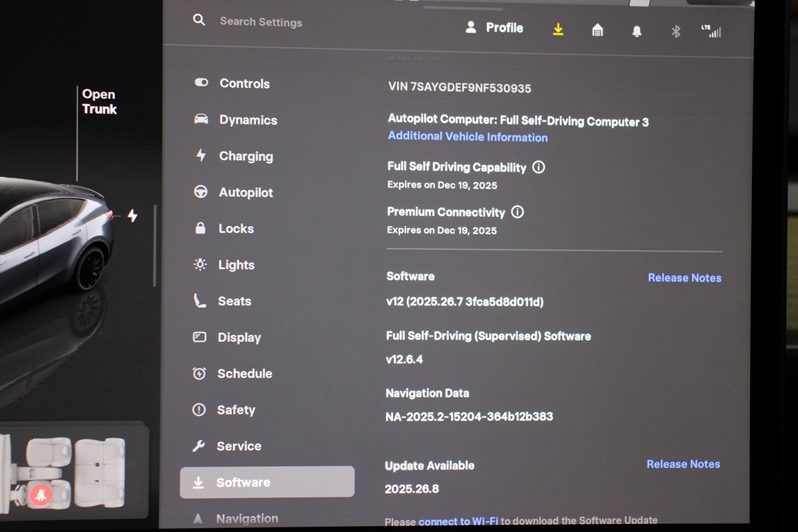Tap the red seatbelt warning icon

pyautogui.click(x=41, y=494)
